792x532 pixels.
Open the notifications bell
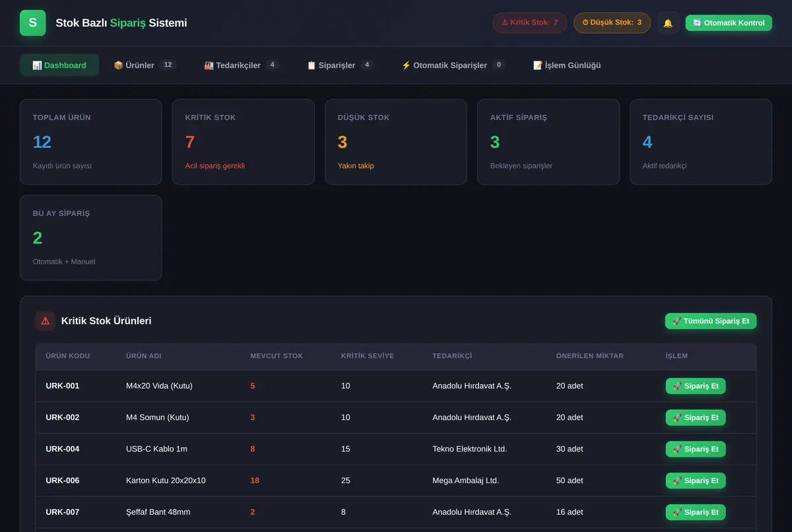click(x=668, y=23)
